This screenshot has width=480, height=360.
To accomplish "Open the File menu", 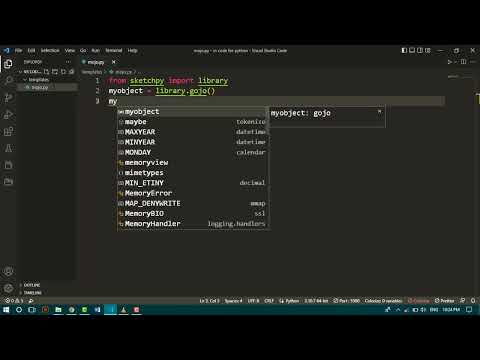I will coord(18,51).
